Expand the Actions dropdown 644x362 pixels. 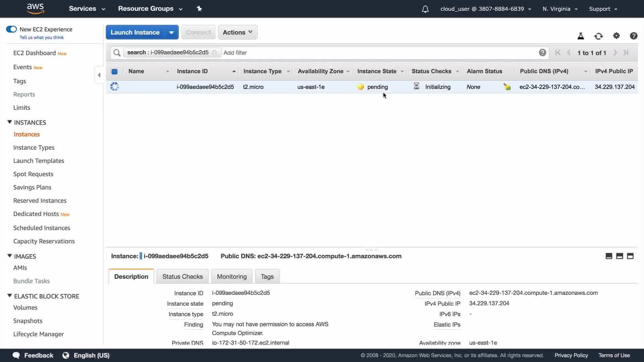pos(237,33)
